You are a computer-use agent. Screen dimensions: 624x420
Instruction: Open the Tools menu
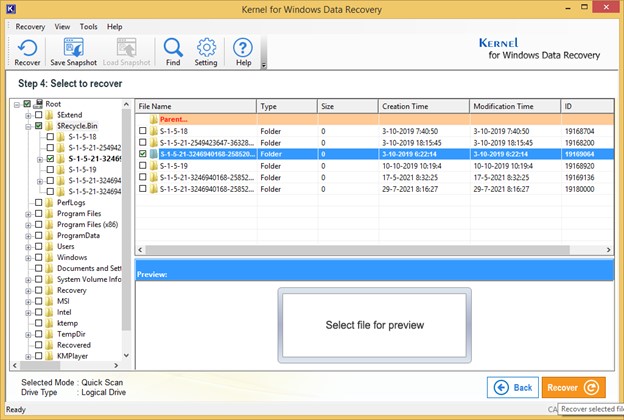pyautogui.click(x=88, y=27)
